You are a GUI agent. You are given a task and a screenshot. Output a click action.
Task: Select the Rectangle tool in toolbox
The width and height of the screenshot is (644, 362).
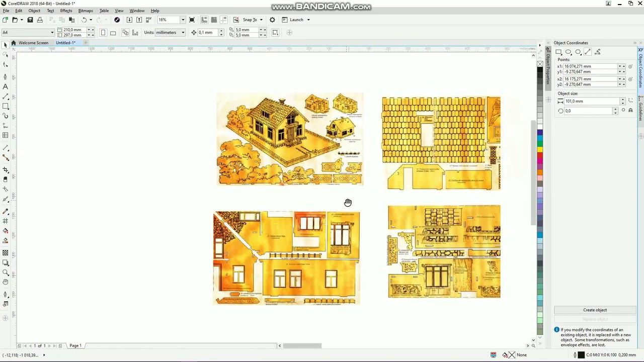point(5,106)
